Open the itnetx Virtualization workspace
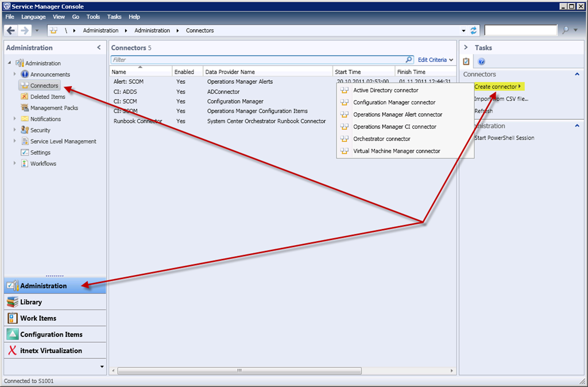 click(x=51, y=350)
